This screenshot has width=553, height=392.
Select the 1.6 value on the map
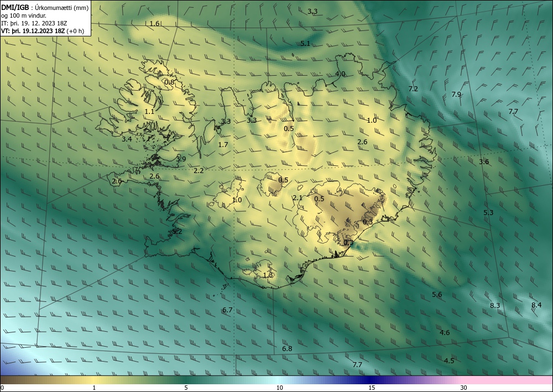(154, 24)
